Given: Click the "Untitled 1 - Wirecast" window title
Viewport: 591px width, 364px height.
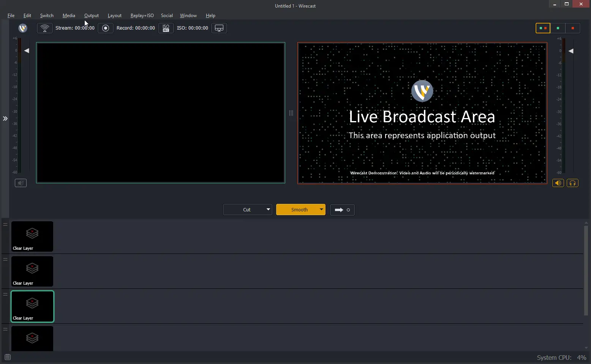Looking at the screenshot, I should (295, 6).
